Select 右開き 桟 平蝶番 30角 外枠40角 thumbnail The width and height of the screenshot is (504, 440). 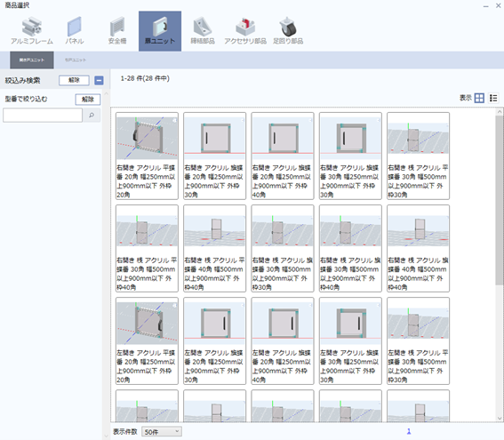point(147,231)
